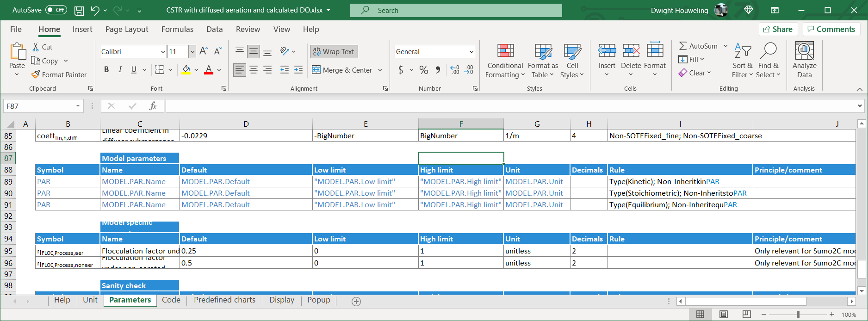Toggle Wrap Text for the cell
The height and width of the screenshot is (321, 868).
pyautogui.click(x=334, y=51)
